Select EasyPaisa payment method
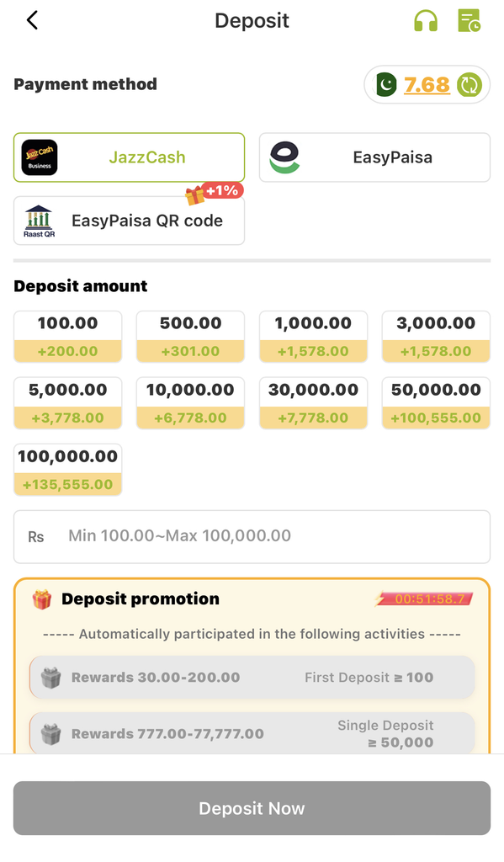The image size is (504, 862). 374,157
